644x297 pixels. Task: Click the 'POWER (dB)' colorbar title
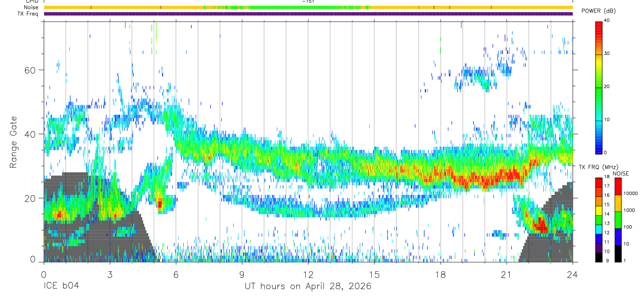pos(598,11)
